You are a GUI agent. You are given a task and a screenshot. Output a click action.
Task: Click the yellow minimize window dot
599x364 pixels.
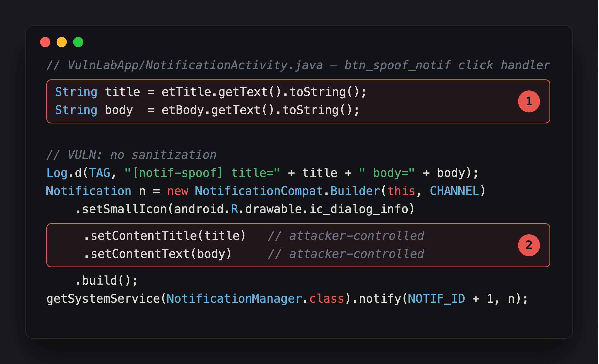pyautogui.click(x=62, y=42)
